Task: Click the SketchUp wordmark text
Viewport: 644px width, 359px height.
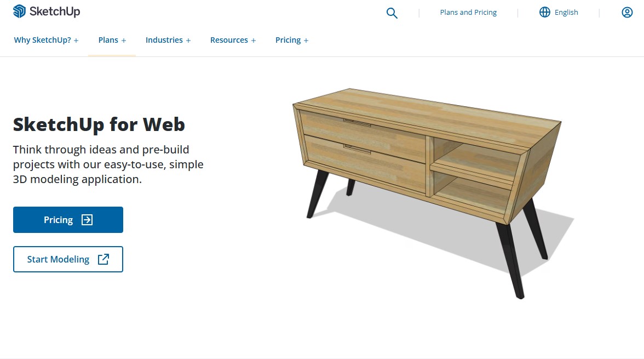Action: 55,12
